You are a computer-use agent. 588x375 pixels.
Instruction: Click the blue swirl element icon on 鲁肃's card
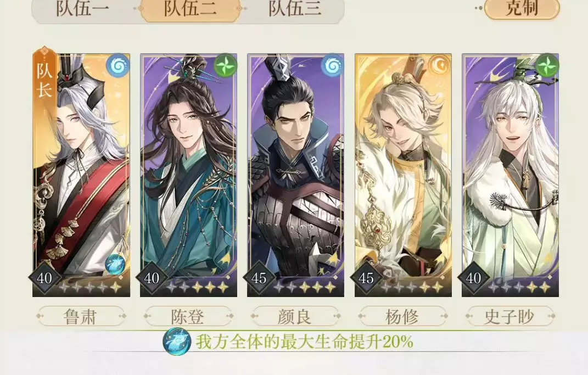pos(117,66)
